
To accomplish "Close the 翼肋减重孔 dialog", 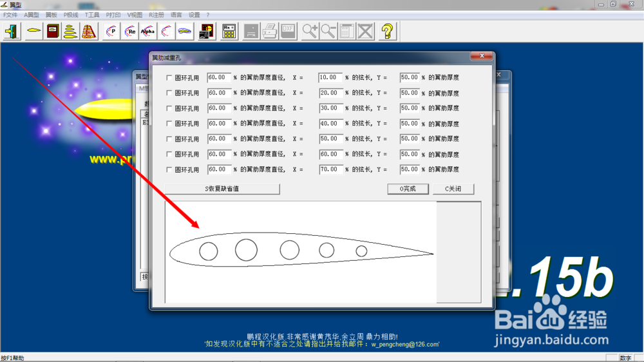I will click(x=482, y=56).
